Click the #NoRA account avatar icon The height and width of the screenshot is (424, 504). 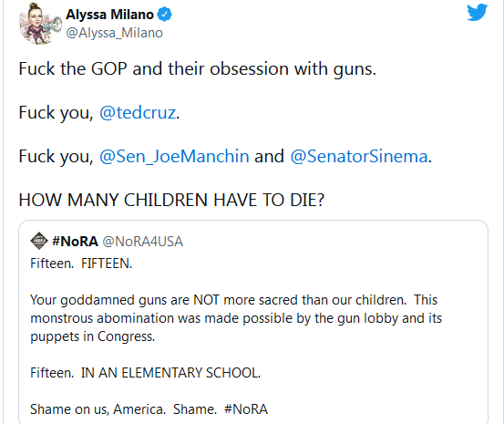pos(39,241)
